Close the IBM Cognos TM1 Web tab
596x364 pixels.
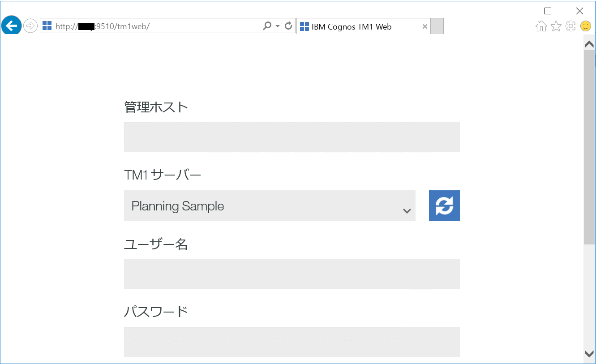[424, 26]
